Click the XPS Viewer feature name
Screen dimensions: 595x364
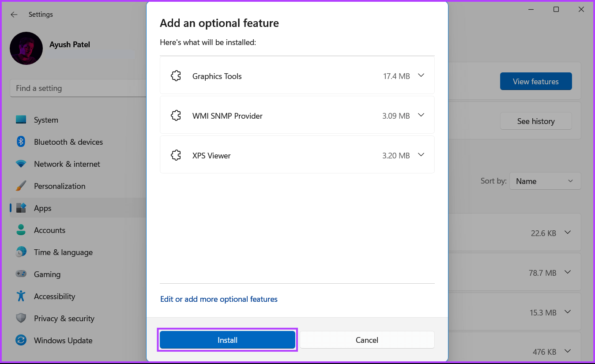(211, 156)
